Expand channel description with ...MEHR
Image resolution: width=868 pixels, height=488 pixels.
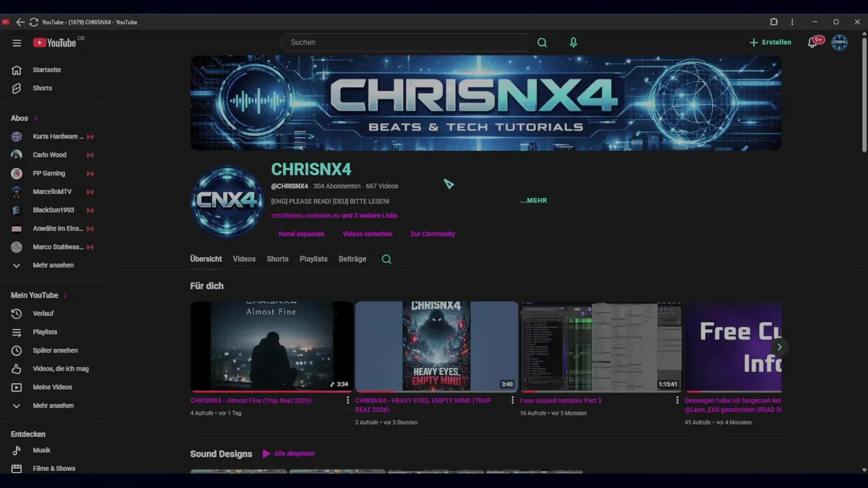coord(534,201)
